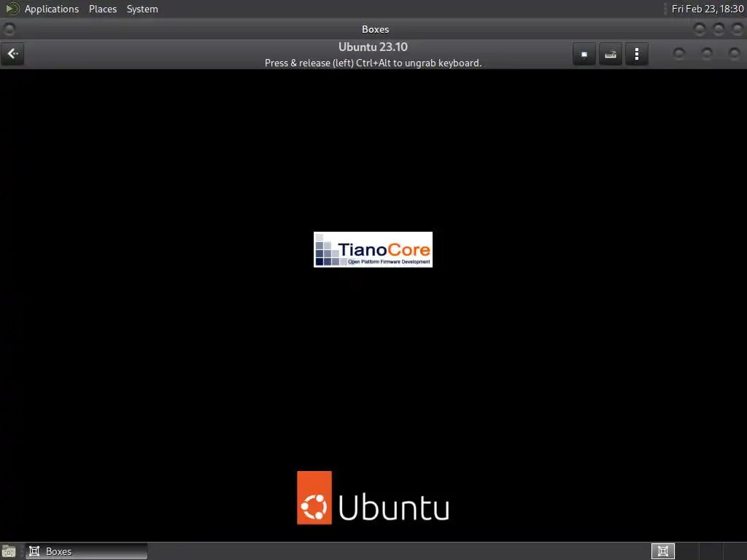Open the Places menu

[x=103, y=9]
